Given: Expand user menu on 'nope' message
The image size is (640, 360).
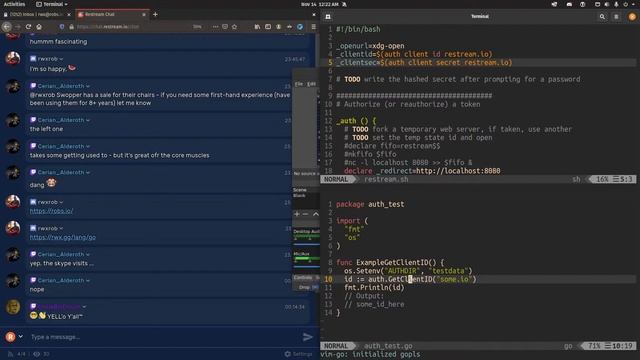Looking at the screenshot, I should pos(88,280).
